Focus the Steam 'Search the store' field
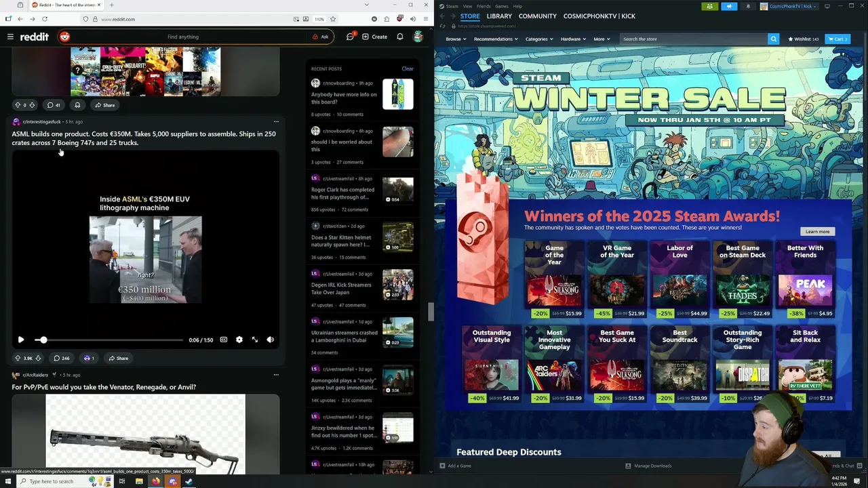 694,39
